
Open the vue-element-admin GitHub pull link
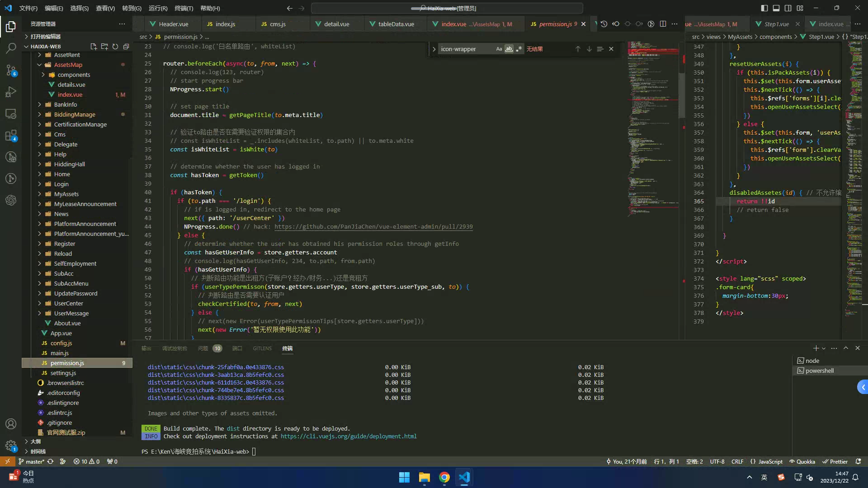373,227
